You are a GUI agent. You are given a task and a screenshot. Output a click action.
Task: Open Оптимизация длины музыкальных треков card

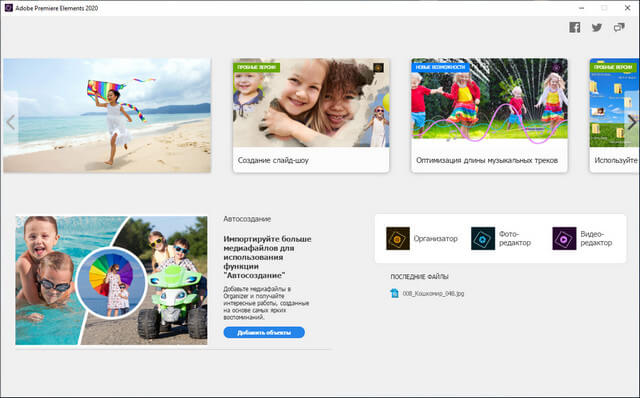click(x=489, y=115)
